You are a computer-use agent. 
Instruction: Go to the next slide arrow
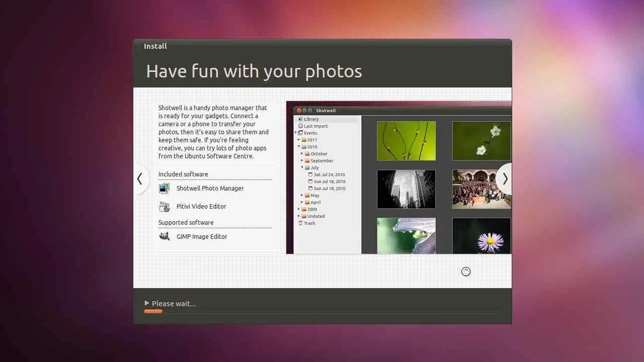(x=505, y=179)
